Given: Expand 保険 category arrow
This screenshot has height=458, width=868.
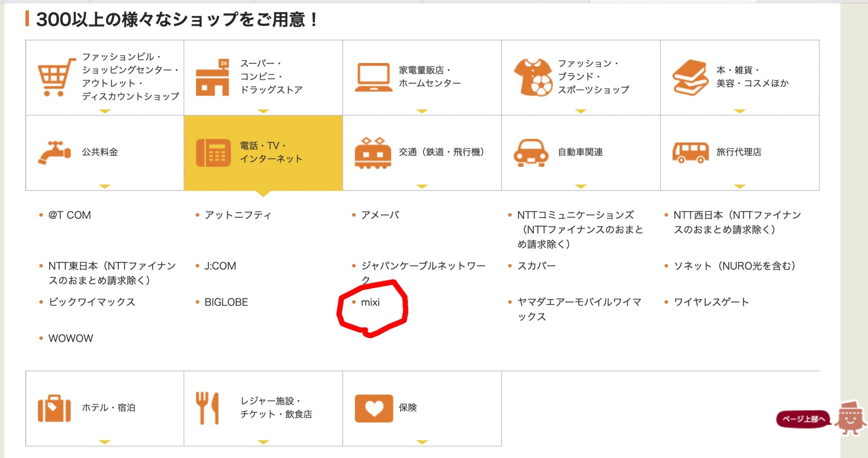Looking at the screenshot, I should pos(422,442).
